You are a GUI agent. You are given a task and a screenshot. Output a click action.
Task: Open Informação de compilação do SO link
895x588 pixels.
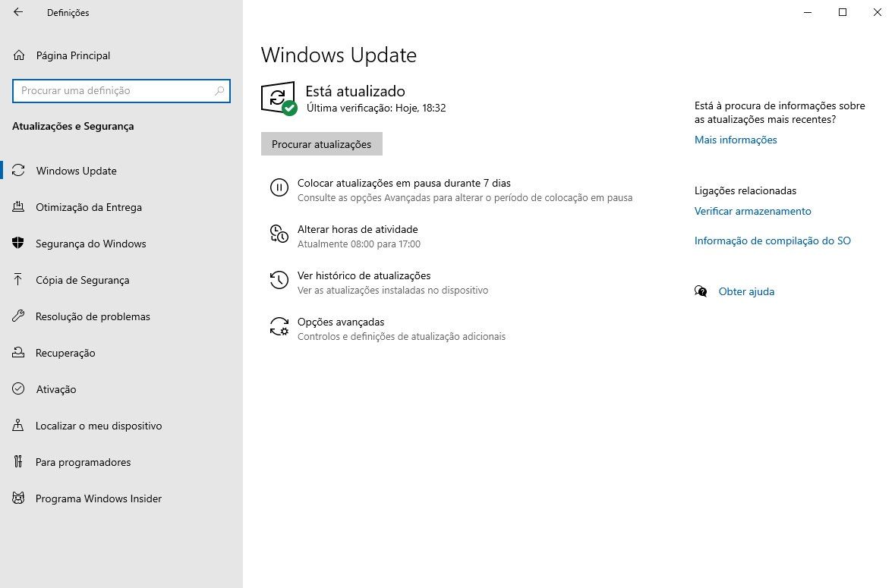pyautogui.click(x=772, y=241)
